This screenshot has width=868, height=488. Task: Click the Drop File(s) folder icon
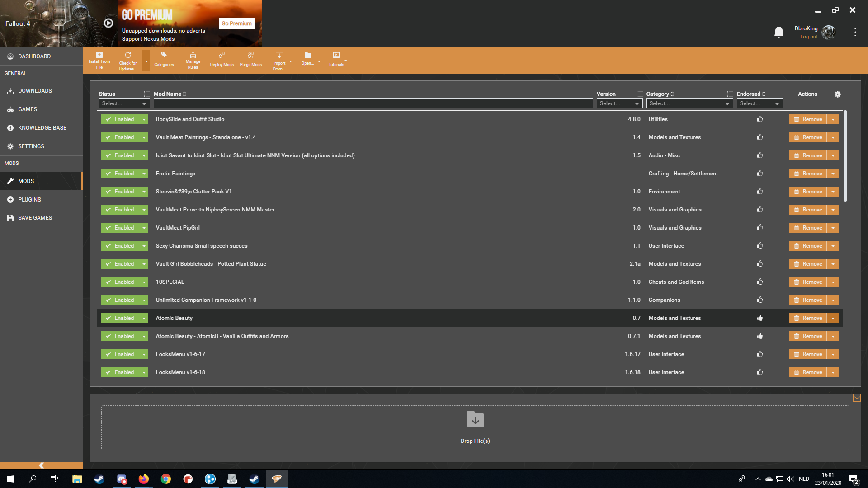point(475,419)
